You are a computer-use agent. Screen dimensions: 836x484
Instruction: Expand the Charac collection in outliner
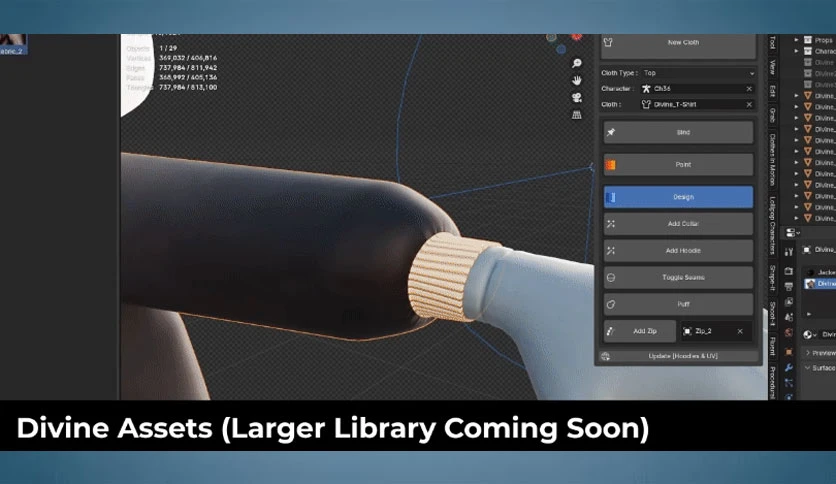click(x=797, y=51)
